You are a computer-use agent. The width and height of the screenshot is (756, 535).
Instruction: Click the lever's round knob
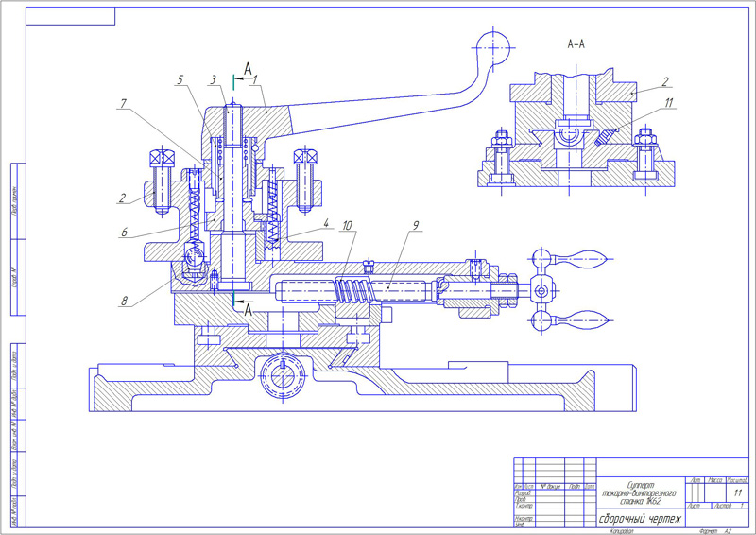tap(492, 48)
